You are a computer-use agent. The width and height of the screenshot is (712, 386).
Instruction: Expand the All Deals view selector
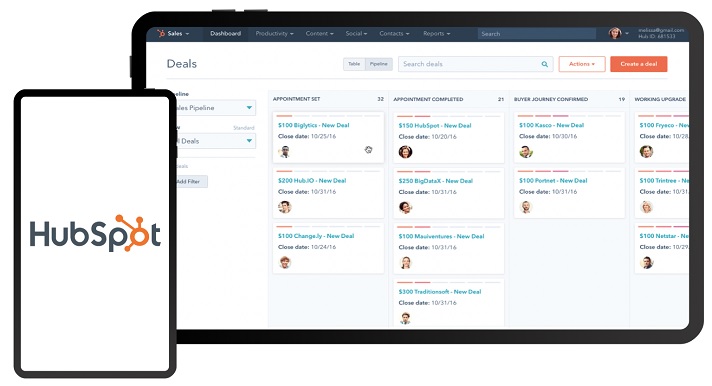215,141
